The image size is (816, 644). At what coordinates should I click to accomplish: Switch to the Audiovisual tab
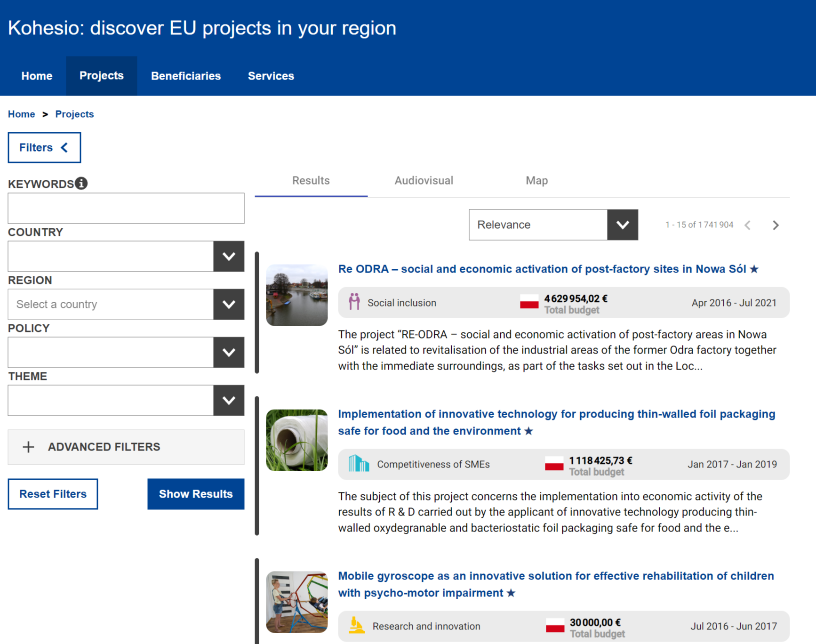(x=424, y=181)
